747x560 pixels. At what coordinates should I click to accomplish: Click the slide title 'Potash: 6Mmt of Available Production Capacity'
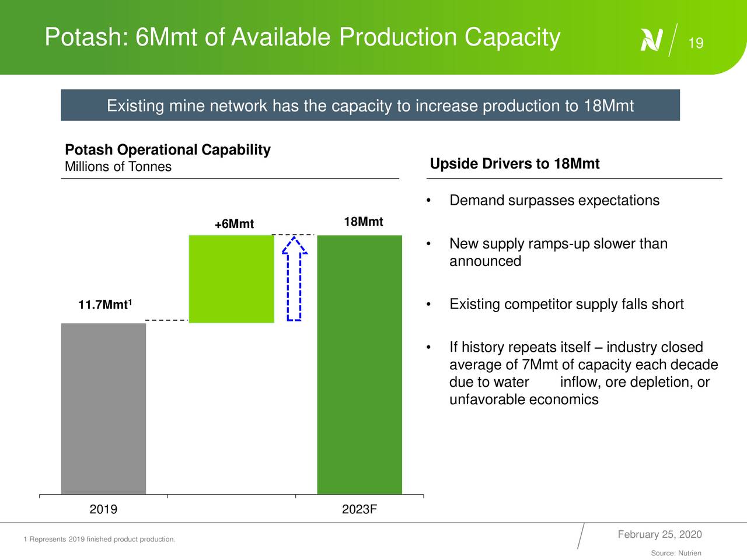pos(302,37)
